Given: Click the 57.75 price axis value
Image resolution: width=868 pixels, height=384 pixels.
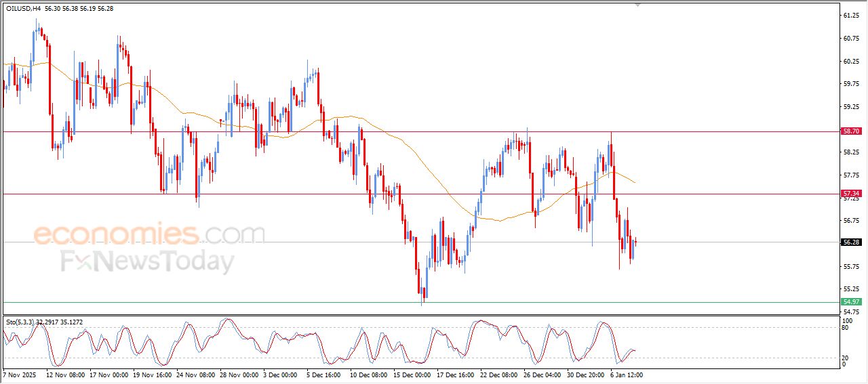Looking at the screenshot, I should tap(850, 175).
